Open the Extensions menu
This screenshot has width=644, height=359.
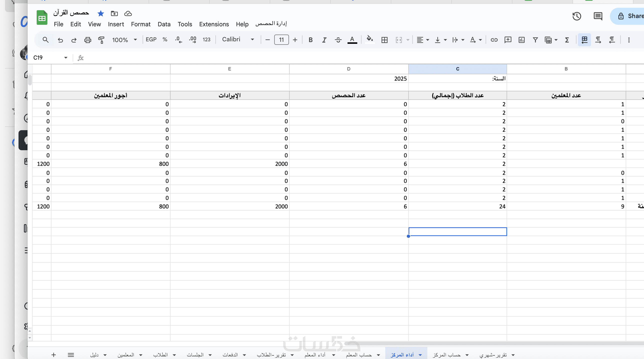tap(214, 24)
